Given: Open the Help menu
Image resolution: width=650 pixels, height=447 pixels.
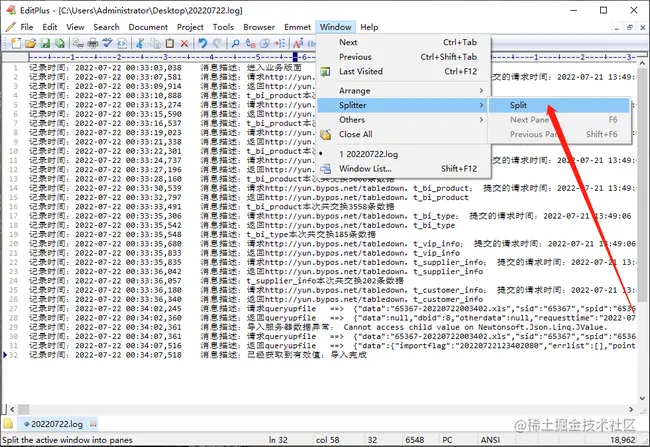Looking at the screenshot, I should pyautogui.click(x=369, y=27).
